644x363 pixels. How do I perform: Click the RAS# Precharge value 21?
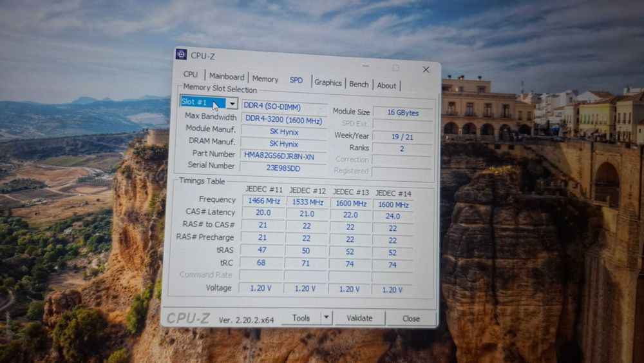click(263, 237)
